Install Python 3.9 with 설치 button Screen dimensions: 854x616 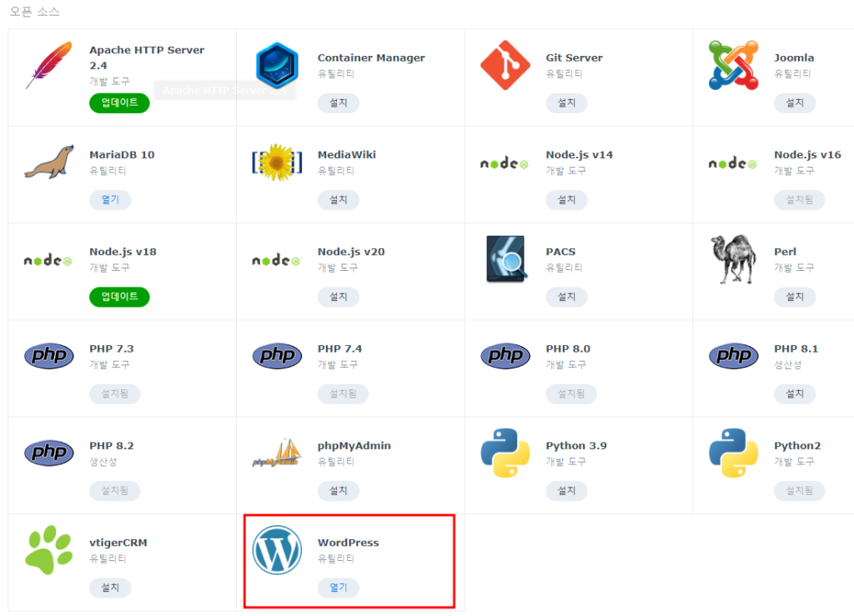566,491
